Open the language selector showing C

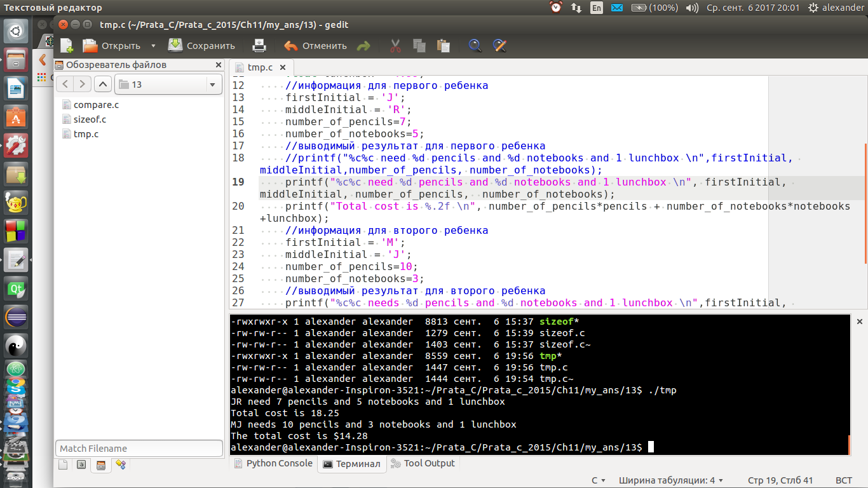pyautogui.click(x=599, y=480)
